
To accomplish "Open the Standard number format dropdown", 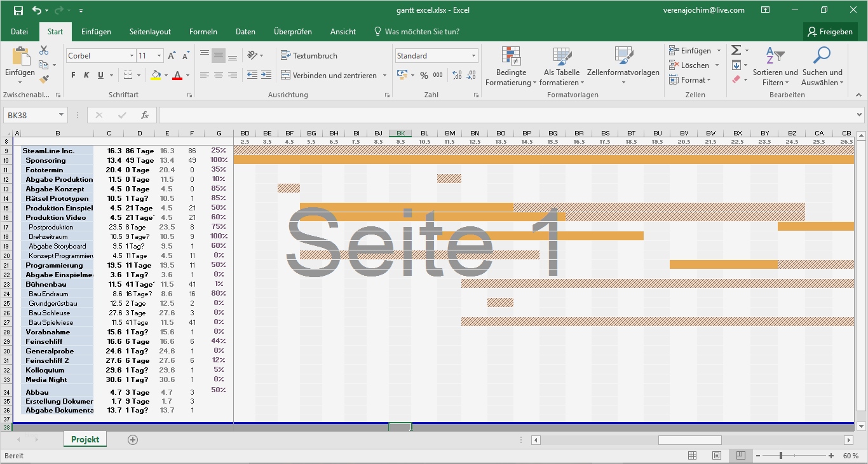I will coord(473,55).
